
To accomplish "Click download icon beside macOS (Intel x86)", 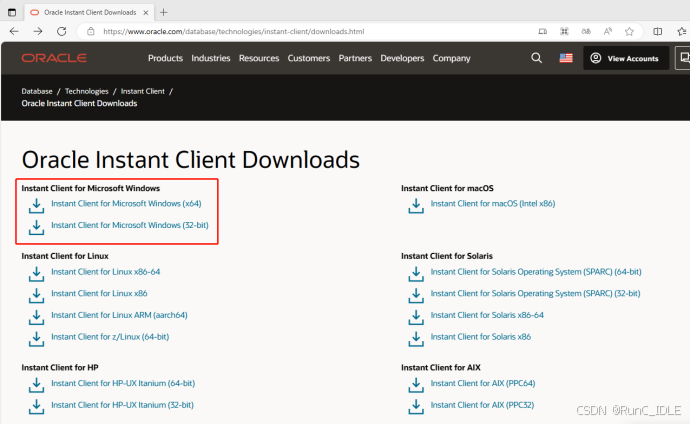I will (x=416, y=206).
